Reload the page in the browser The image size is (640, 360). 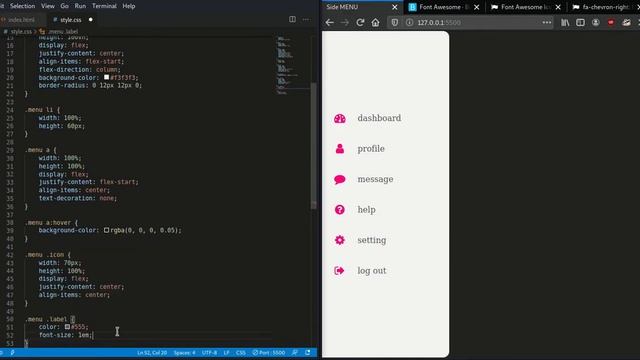(x=360, y=22)
